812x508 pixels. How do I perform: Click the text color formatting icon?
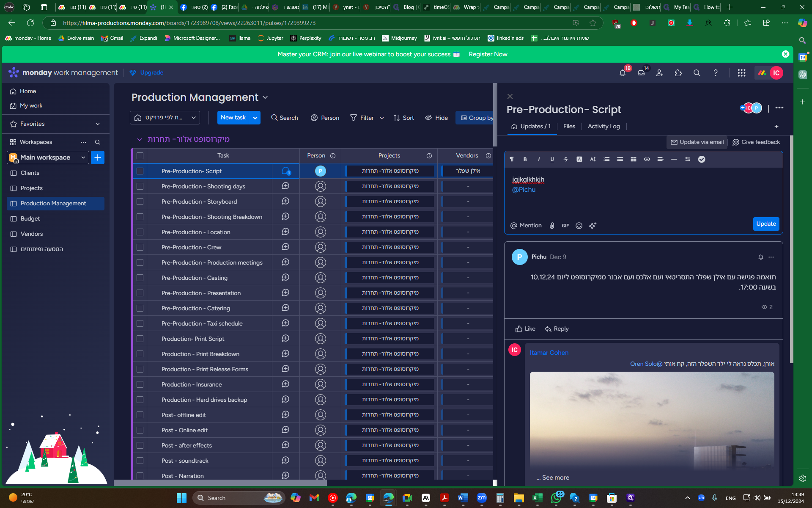[579, 159]
